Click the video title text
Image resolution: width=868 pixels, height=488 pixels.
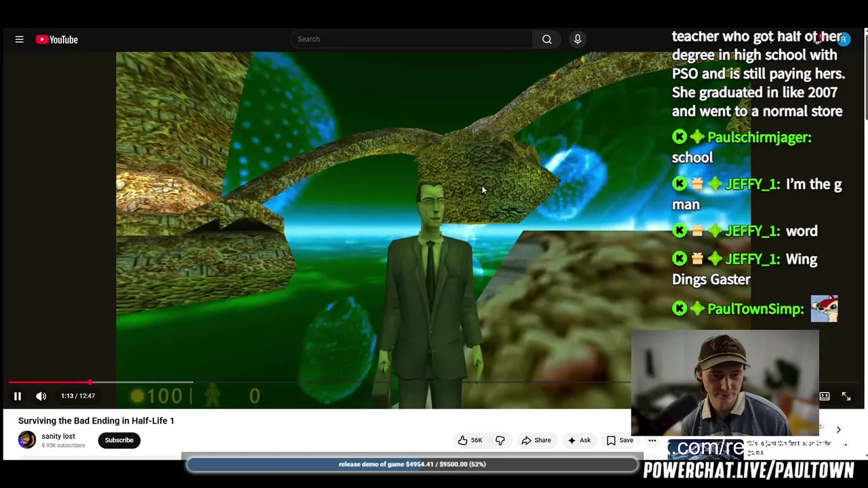pos(96,421)
